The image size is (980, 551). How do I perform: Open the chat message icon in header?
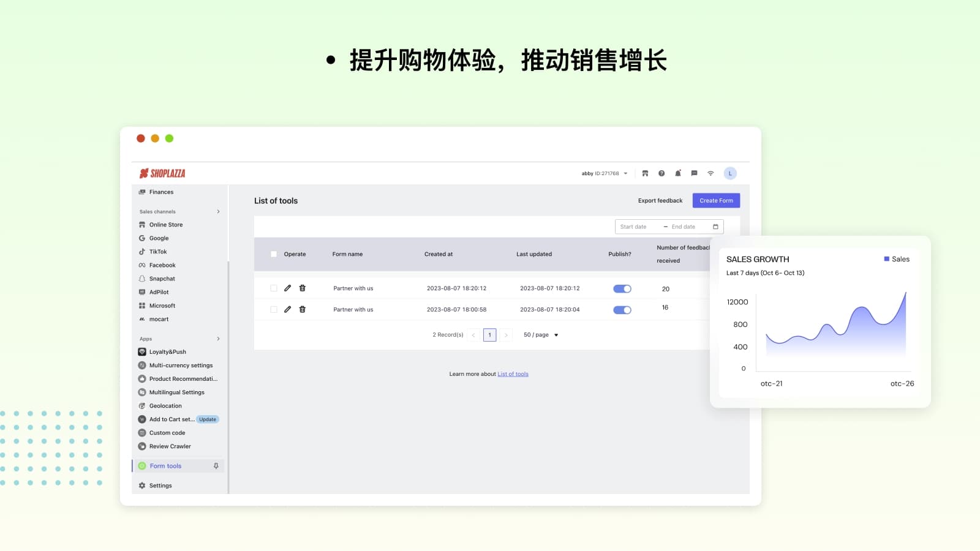point(694,173)
